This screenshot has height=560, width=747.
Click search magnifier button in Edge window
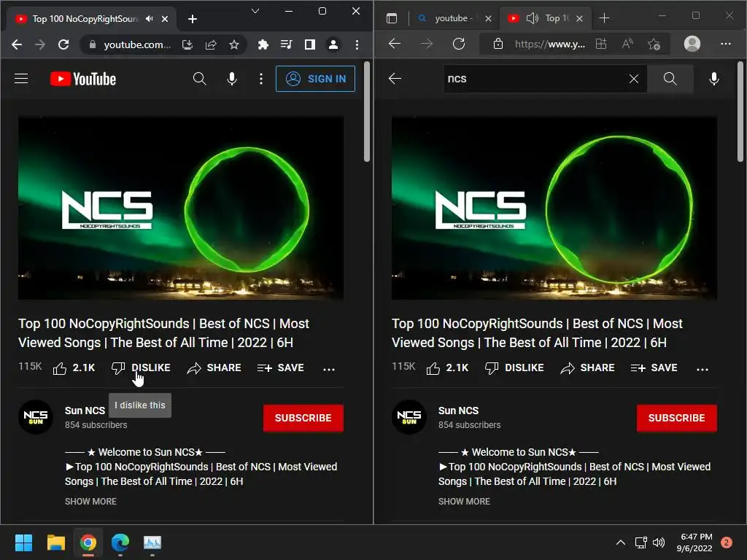[670, 79]
